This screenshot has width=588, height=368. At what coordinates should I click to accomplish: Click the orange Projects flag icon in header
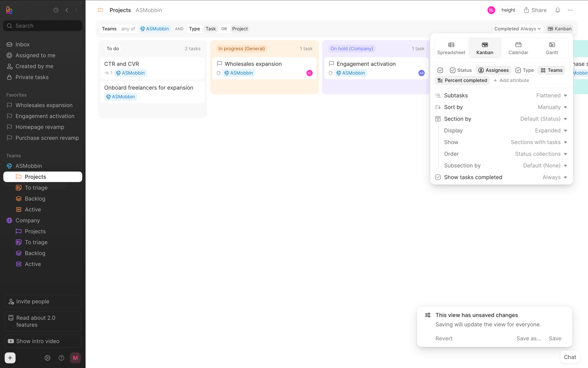100,10
